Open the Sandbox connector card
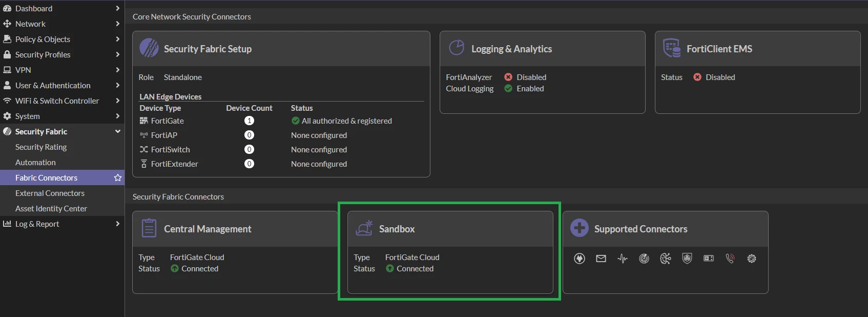This screenshot has width=868, height=317. tap(450, 252)
